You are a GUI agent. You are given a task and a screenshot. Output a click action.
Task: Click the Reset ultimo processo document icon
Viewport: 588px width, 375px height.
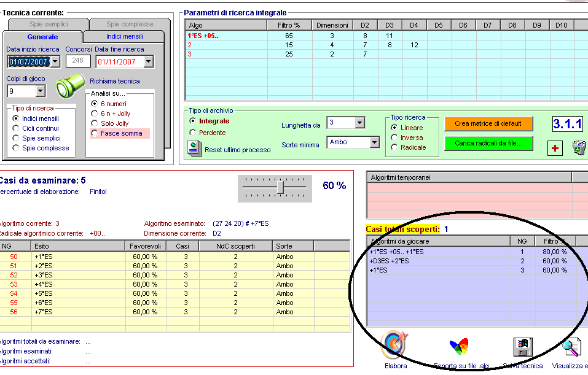195,149
